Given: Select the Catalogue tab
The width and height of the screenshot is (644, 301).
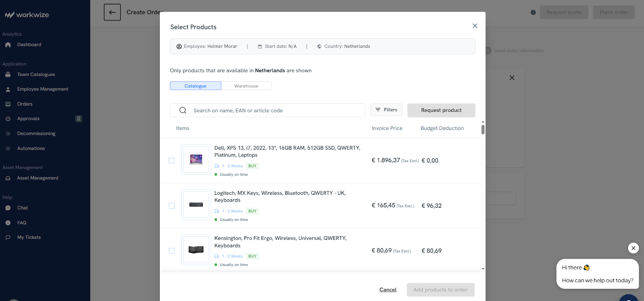Looking at the screenshot, I should [196, 86].
